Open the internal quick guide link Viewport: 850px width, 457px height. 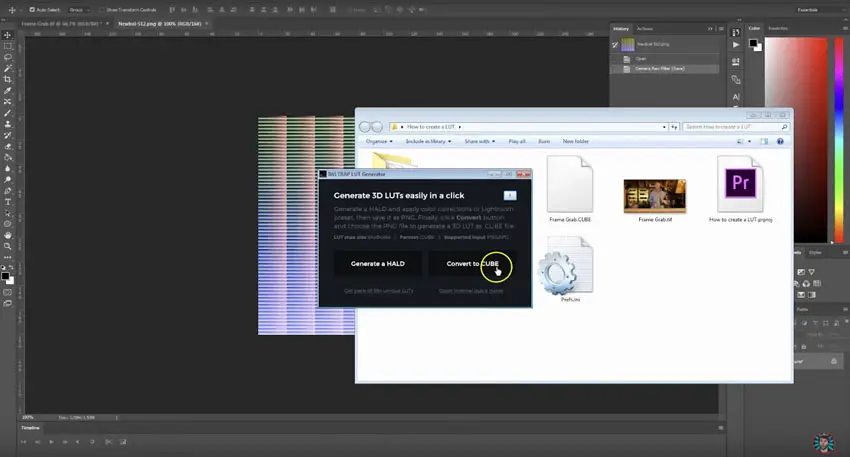coord(471,291)
